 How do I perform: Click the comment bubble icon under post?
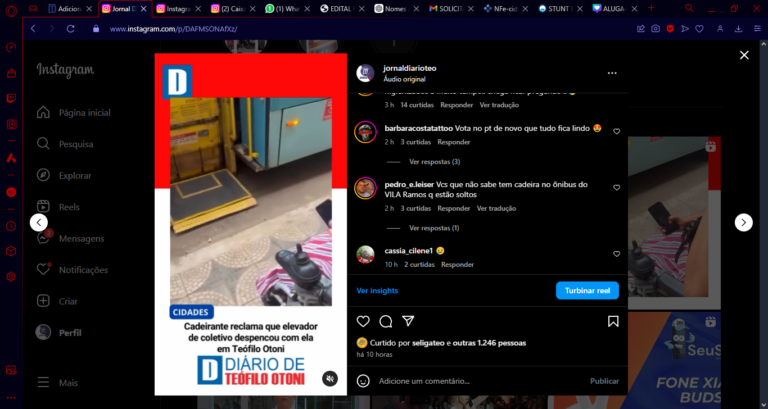(x=386, y=321)
